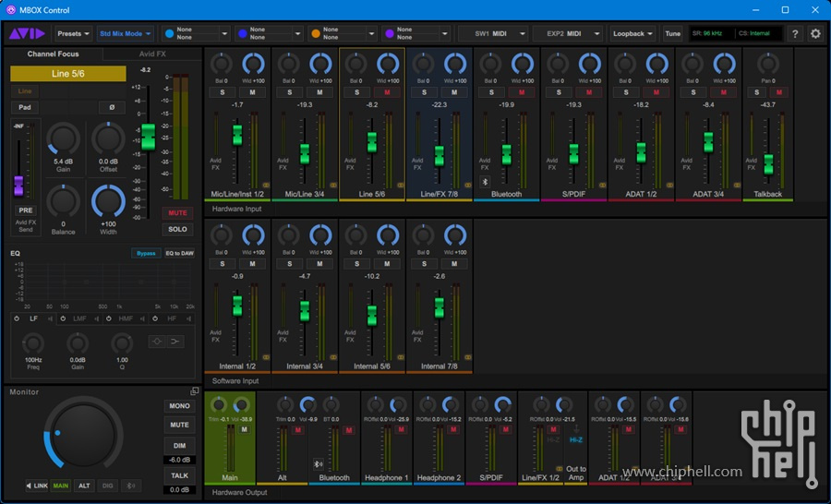Click the Avid logo in the toolbar
The image size is (831, 504).
pos(27,33)
